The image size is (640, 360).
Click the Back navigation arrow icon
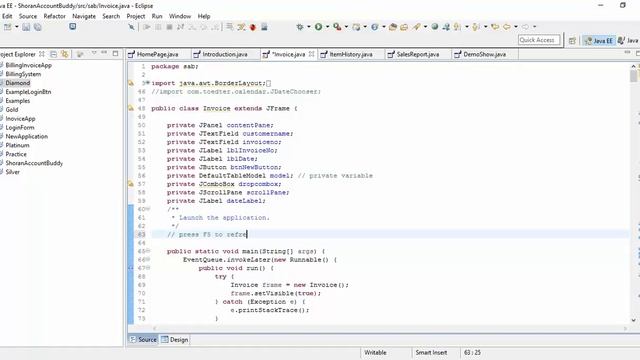click(507, 27)
